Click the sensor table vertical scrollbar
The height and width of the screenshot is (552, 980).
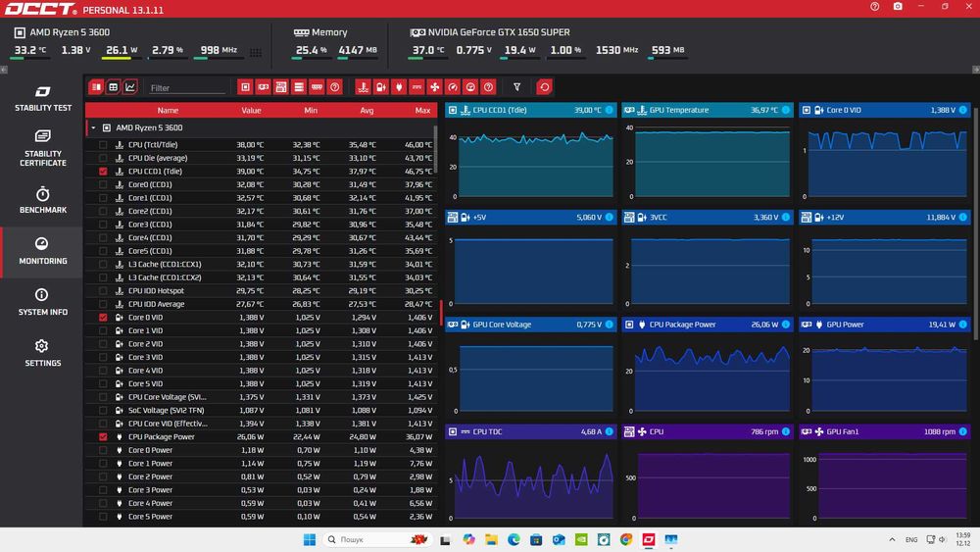pos(435,149)
